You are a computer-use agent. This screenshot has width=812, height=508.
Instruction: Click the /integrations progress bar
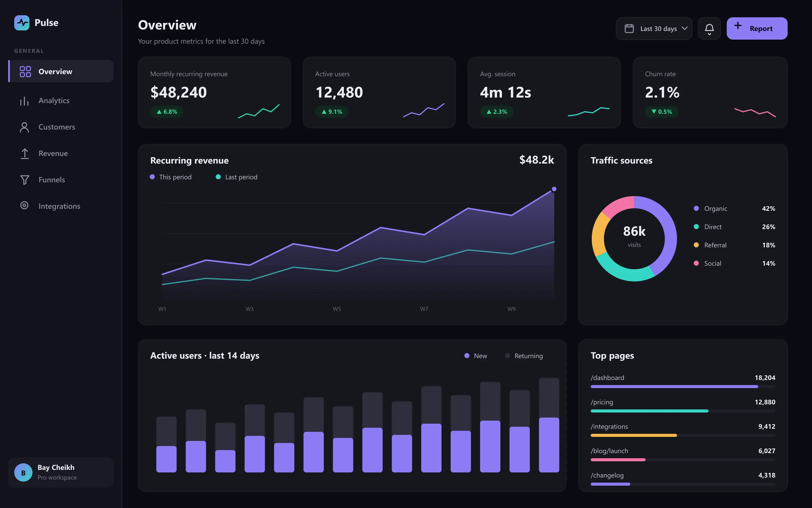click(x=683, y=435)
